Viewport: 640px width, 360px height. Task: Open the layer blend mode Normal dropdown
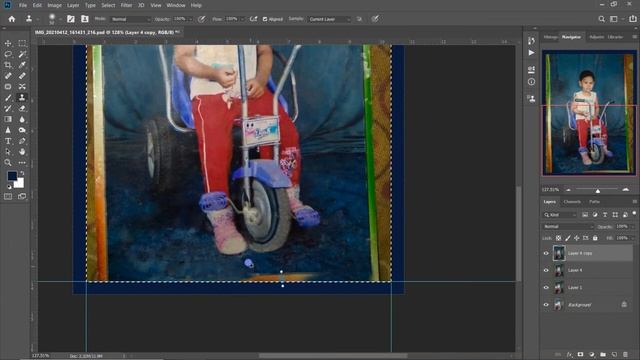click(568, 227)
